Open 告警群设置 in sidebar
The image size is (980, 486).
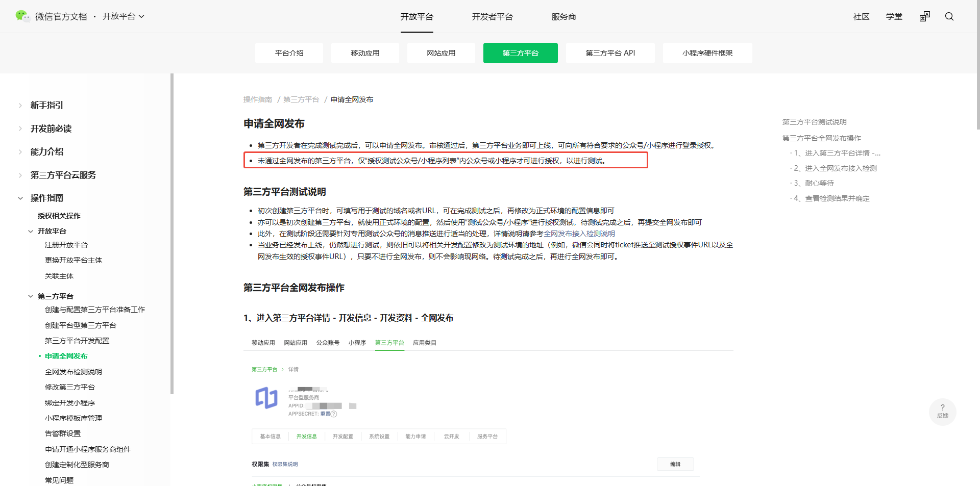point(63,433)
